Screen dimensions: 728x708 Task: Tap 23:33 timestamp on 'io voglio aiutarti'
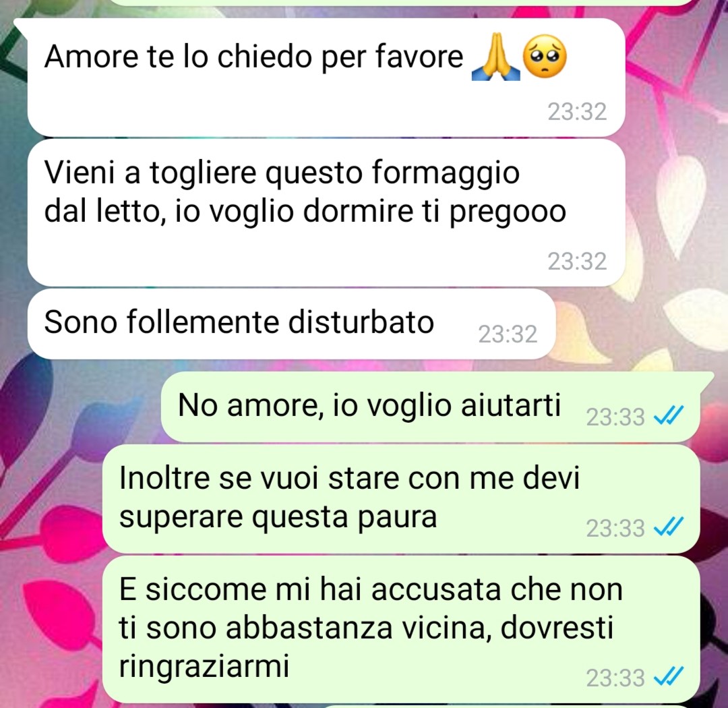[x=615, y=417]
